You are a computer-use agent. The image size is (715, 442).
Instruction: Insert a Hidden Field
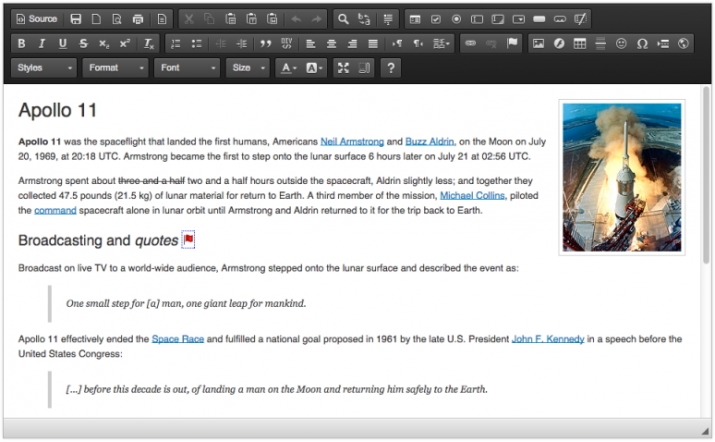point(580,19)
